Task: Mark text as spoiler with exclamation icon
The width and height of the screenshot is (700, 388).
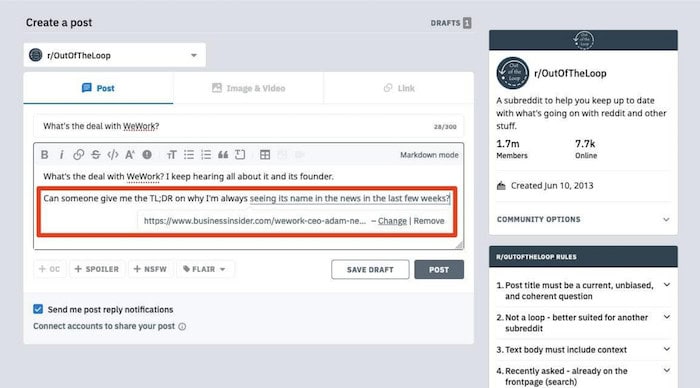Action: tap(147, 155)
